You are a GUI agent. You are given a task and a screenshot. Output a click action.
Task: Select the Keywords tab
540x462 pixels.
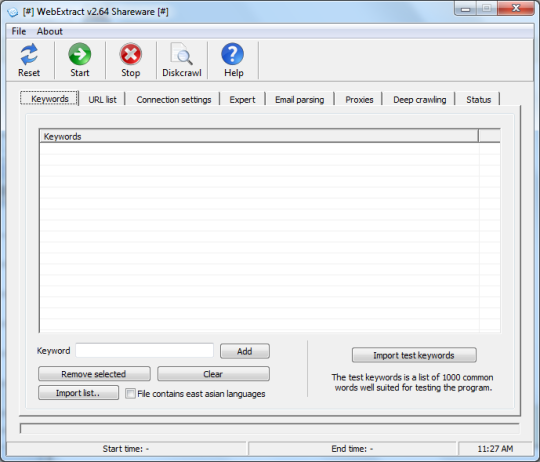[50, 99]
